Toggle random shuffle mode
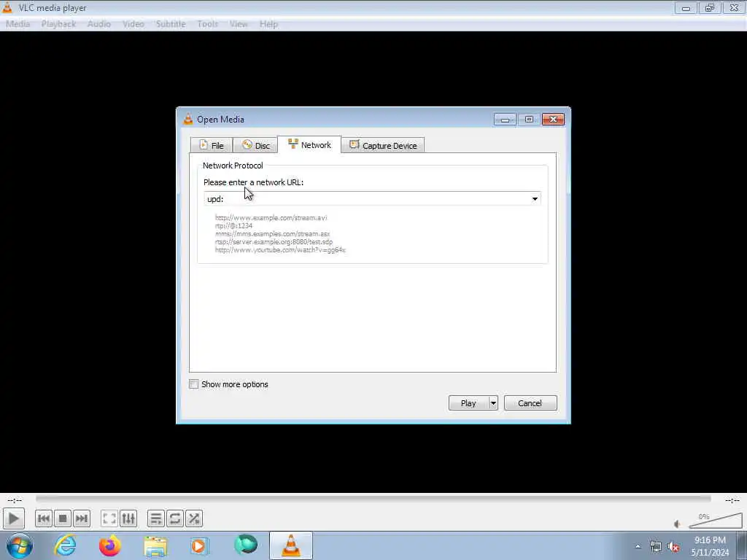Viewport: 747px width, 560px height. (x=194, y=518)
